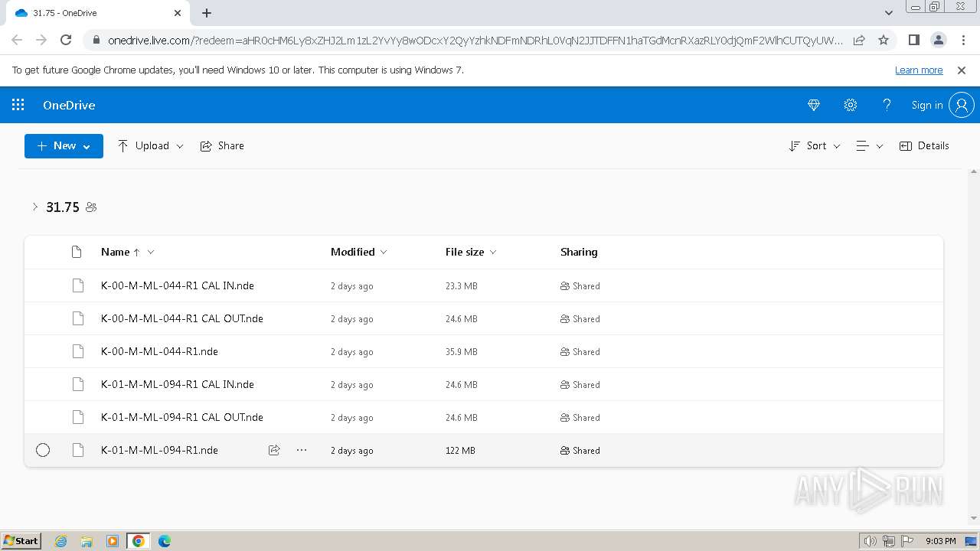Screen dimensions: 980x551
Task: Click file icon of K-00-M-ML-044-R1.nde
Action: click(77, 351)
